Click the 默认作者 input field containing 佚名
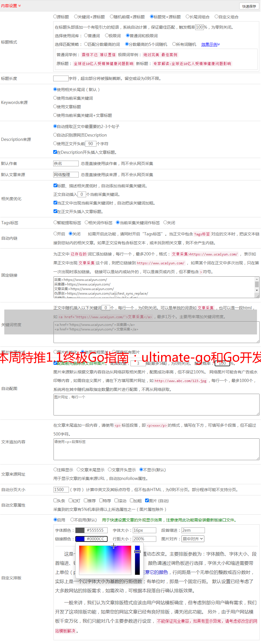Viewport: 261px width, 644px height. coord(66,164)
